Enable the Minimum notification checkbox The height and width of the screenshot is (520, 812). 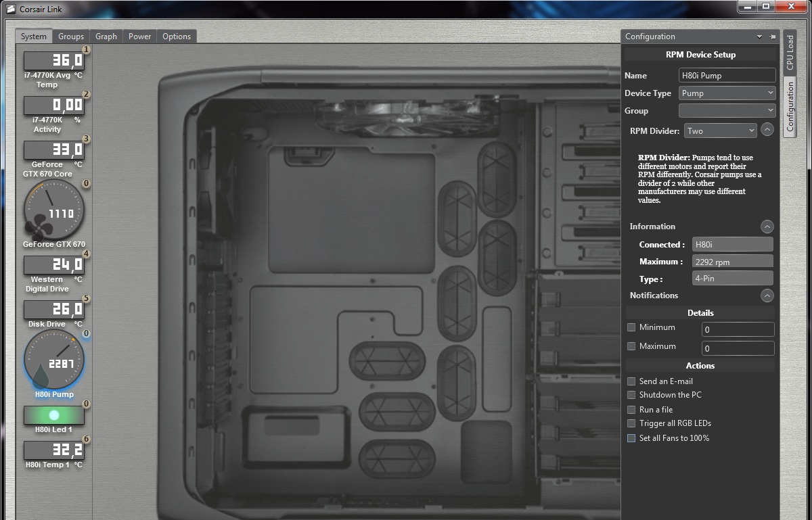[631, 327]
